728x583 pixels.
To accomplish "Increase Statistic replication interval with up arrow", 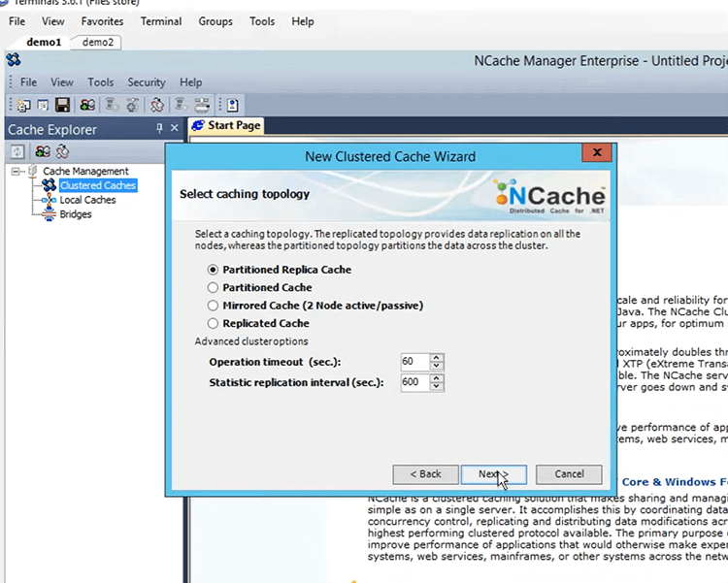I will (x=437, y=378).
